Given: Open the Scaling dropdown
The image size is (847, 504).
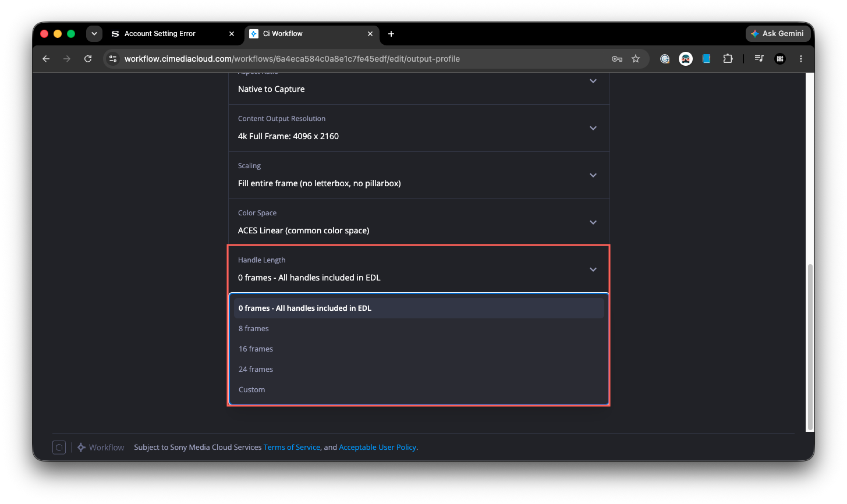Looking at the screenshot, I should [419, 175].
